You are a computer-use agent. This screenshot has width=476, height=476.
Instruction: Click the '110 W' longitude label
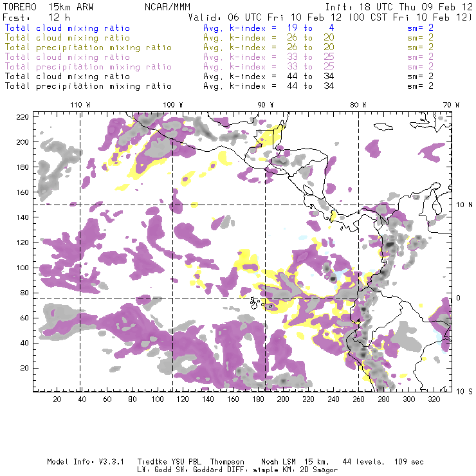80,105
